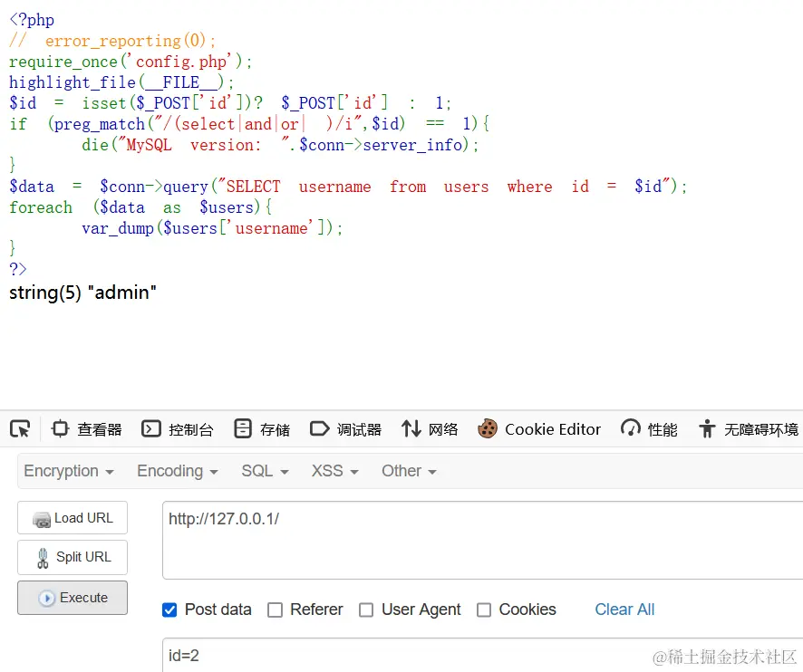Uncheck the Post data checkbox

(169, 610)
